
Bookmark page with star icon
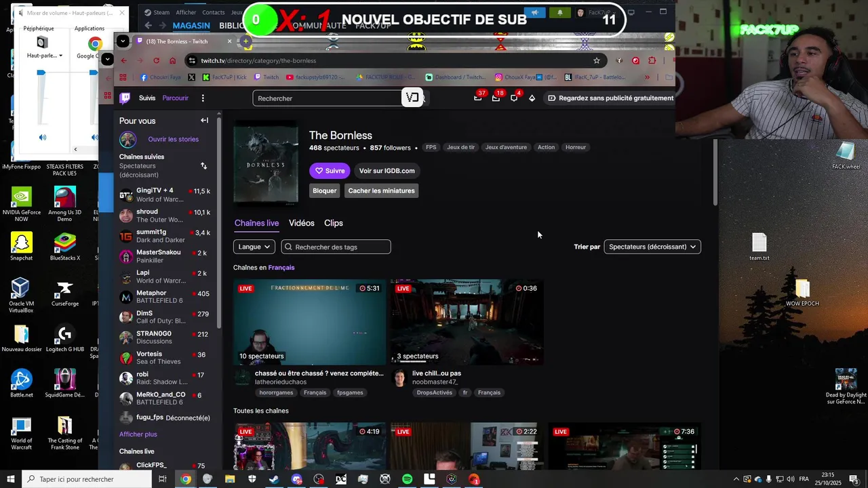click(x=597, y=60)
